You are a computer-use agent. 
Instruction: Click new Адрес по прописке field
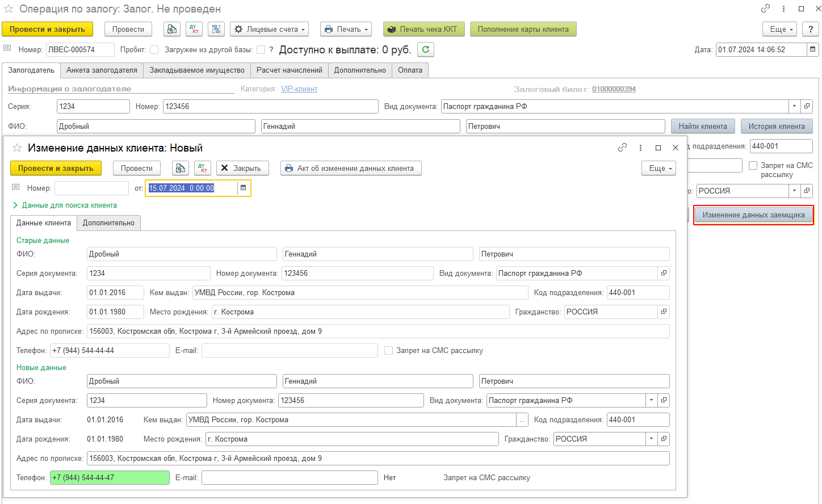[378, 458]
